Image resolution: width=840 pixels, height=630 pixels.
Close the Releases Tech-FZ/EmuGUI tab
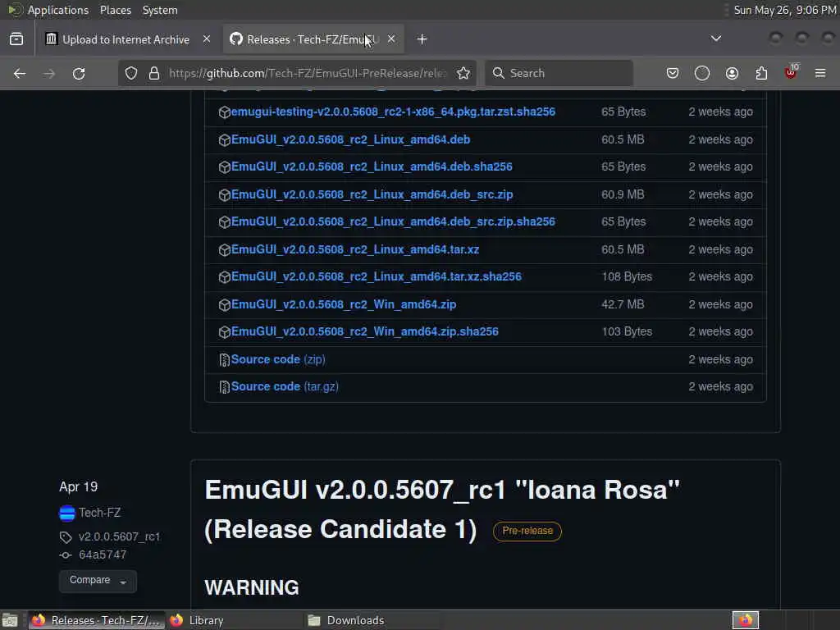(391, 39)
